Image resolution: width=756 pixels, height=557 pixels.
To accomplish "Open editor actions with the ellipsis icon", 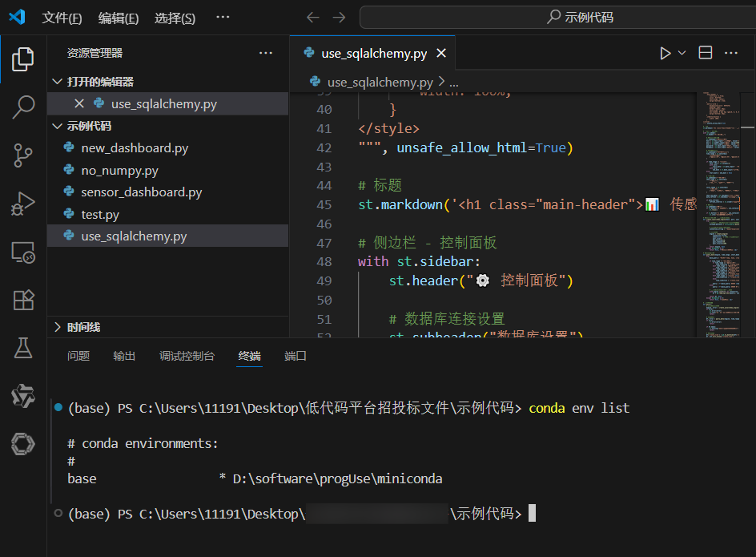I will tap(732, 51).
